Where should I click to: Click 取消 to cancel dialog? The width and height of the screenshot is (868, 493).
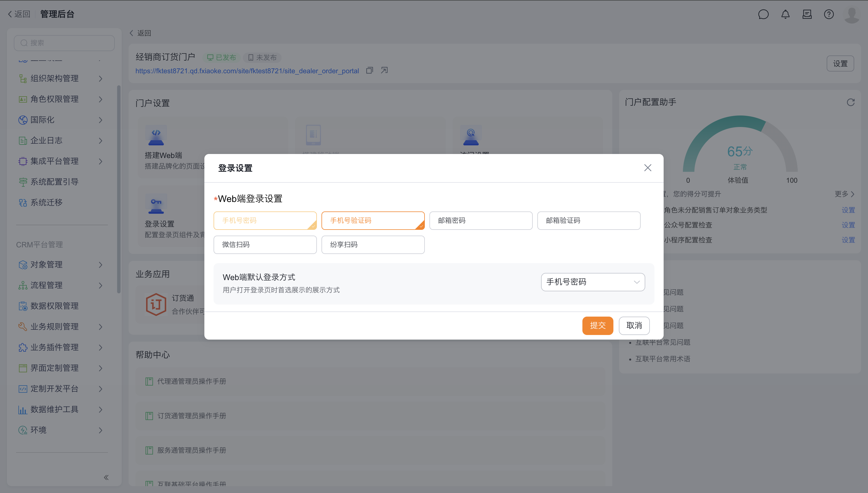tap(634, 326)
